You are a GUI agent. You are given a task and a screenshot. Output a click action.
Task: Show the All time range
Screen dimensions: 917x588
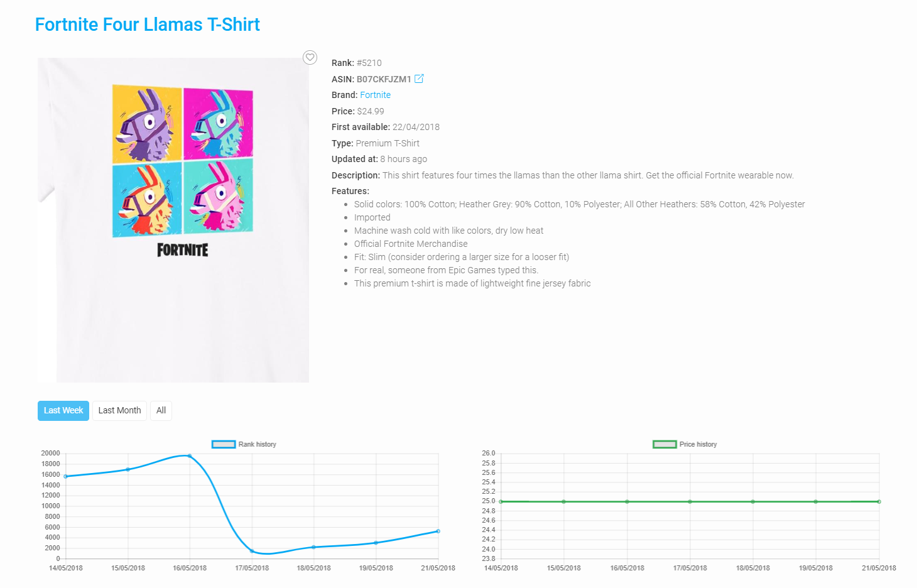click(x=161, y=411)
